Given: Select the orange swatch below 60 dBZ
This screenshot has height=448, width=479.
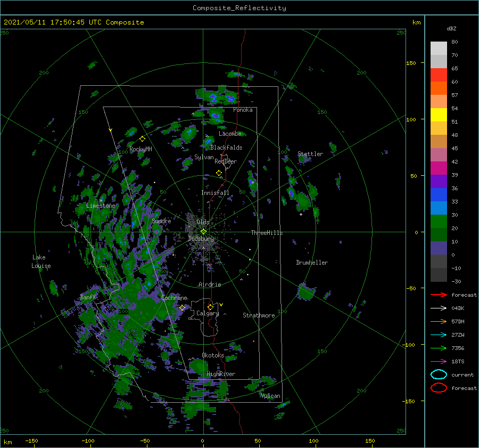Looking at the screenshot, I should click(439, 88).
